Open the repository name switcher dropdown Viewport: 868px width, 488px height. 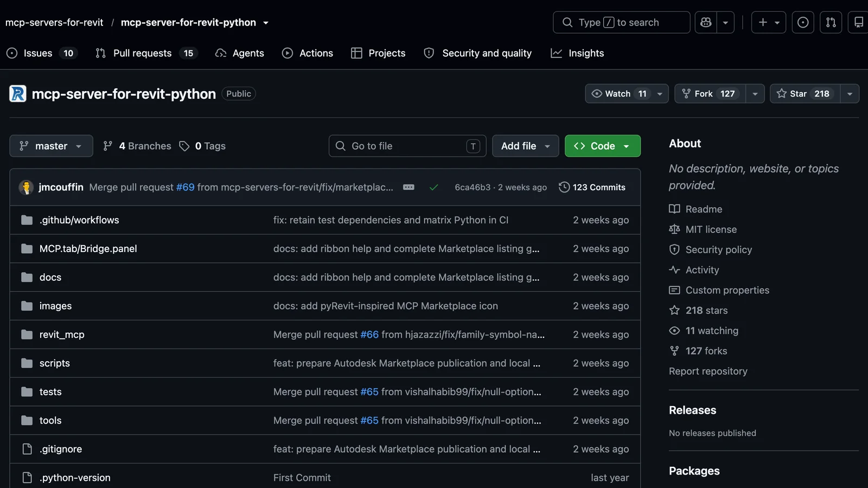(266, 23)
